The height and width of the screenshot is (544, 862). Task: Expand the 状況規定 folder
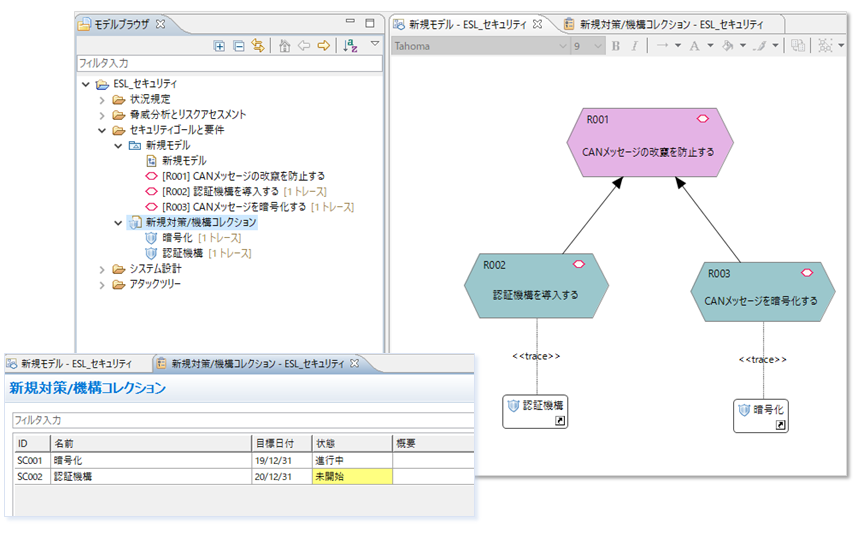point(102,100)
